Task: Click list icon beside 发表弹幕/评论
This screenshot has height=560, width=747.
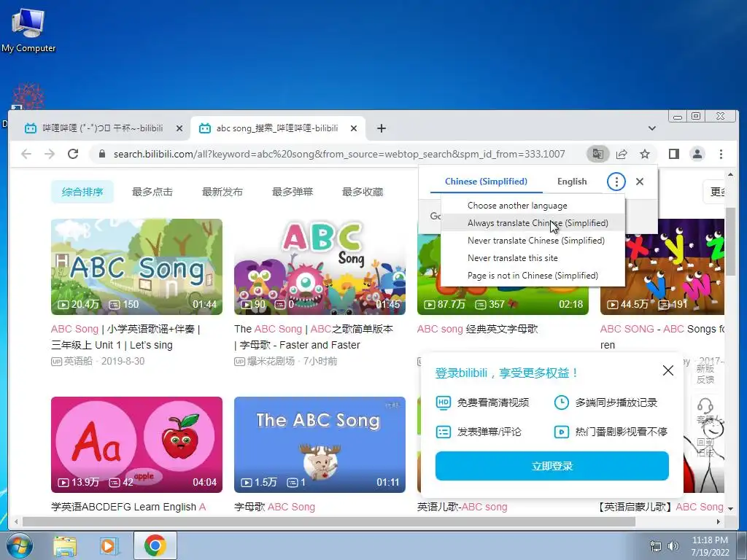Action: pyautogui.click(x=443, y=432)
